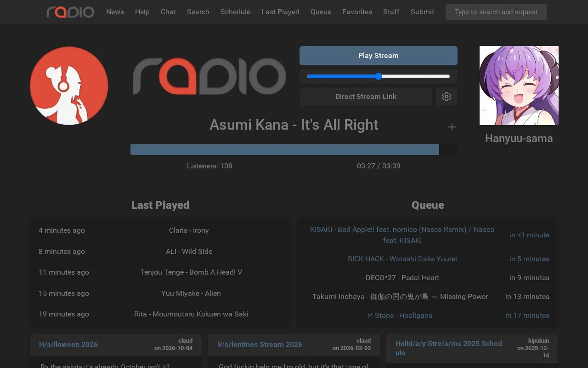Image resolution: width=588 pixels, height=368 pixels.
Task: Click Tenjou Tenge - Bomb A Head! V
Action: [x=191, y=272]
